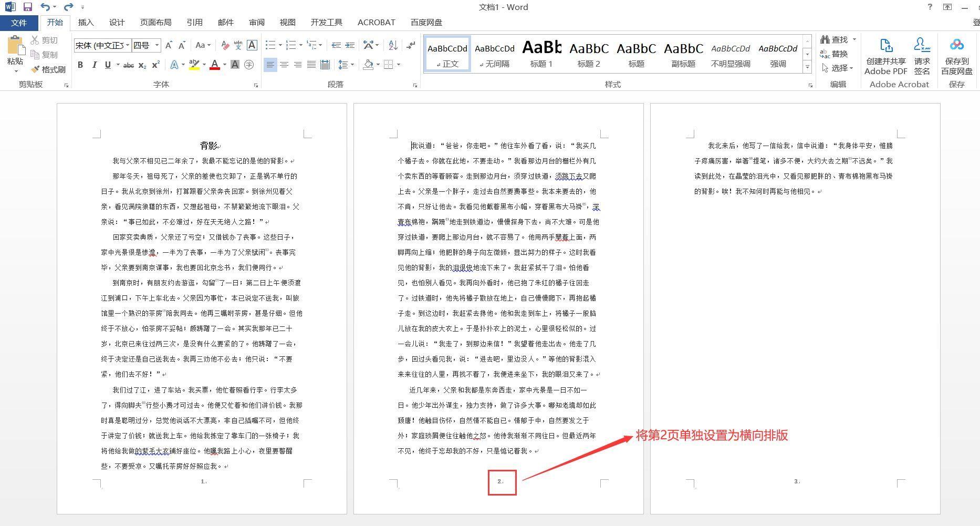Apply text effects with the glowing A icon

click(x=174, y=65)
